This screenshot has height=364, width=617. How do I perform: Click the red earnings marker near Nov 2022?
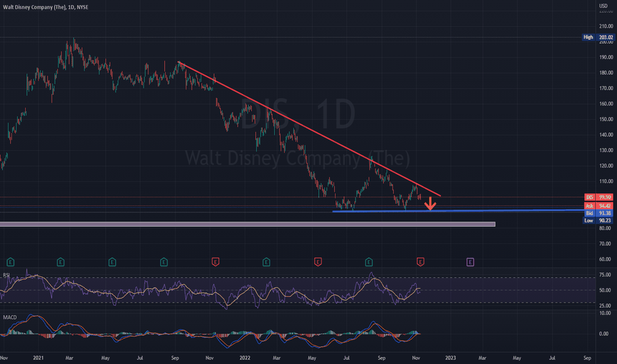click(420, 261)
